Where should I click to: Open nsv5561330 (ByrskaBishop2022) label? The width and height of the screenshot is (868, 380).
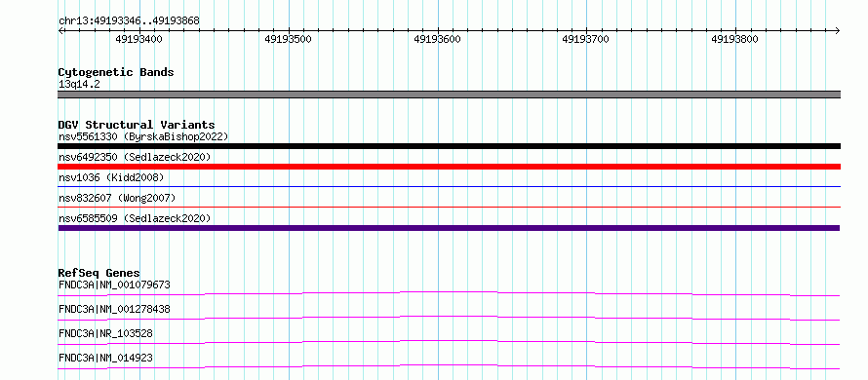tap(143, 136)
